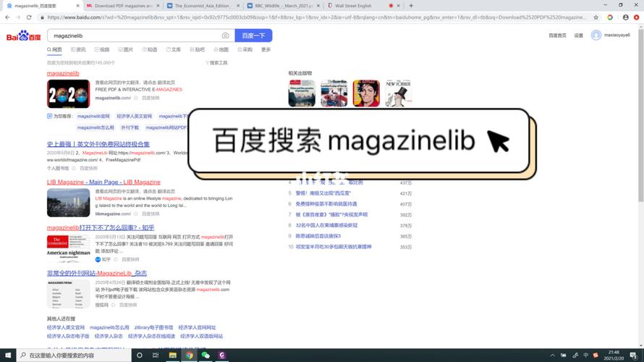This screenshot has width=644, height=362.
Task: Click related search 经济学人双语版网站
Action: pos(201,336)
